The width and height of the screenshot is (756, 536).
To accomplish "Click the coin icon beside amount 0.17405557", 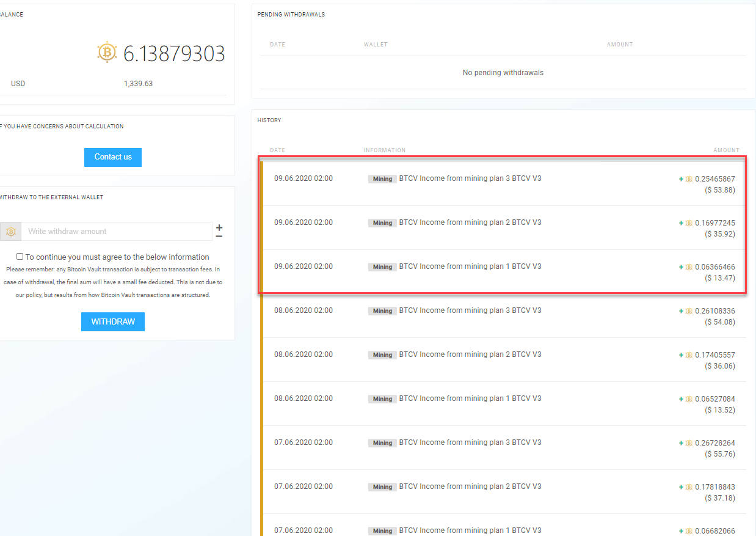I will point(689,355).
